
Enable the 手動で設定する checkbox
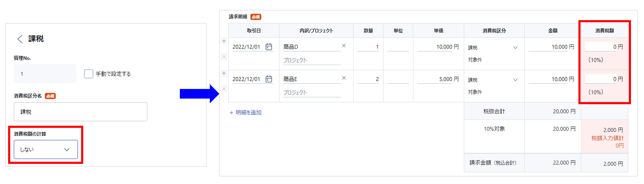tap(89, 73)
